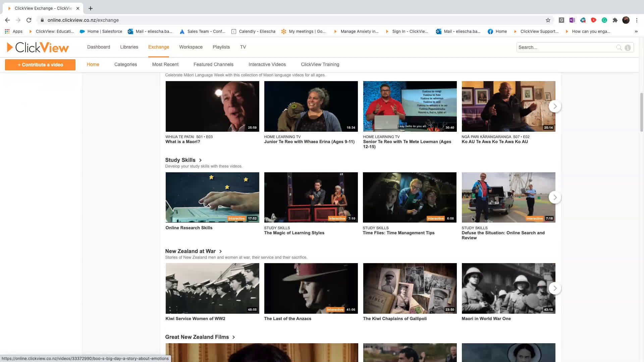Click the extensions puzzle piece icon

(615, 20)
